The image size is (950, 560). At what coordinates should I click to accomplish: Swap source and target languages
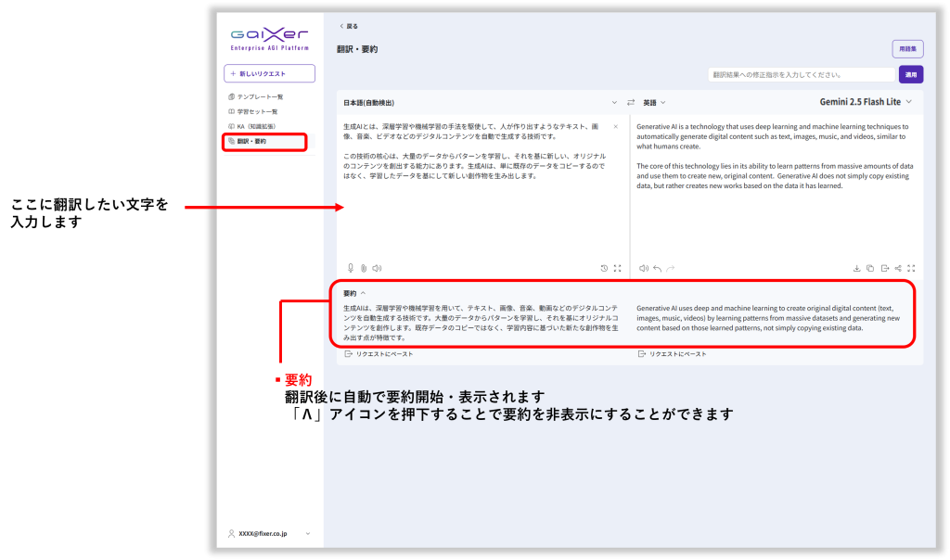click(x=631, y=102)
